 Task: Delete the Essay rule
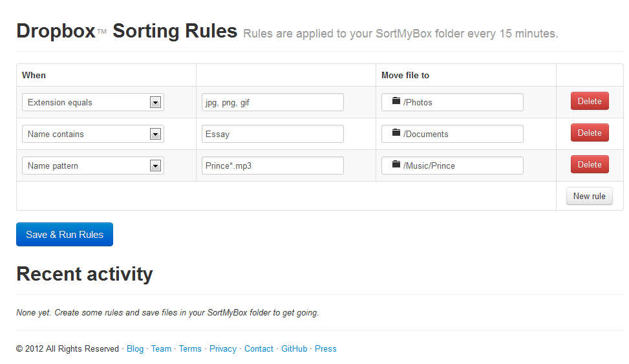point(589,133)
